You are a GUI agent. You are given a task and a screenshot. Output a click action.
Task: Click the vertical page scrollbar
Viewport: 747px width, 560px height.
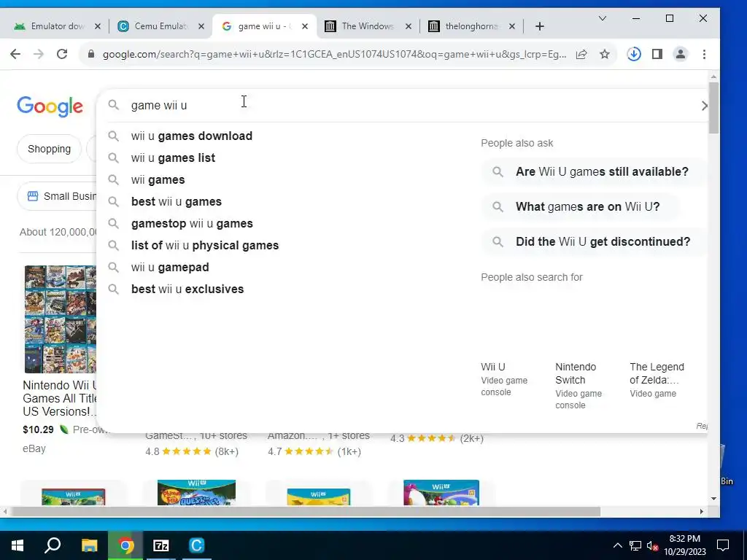coord(713,107)
